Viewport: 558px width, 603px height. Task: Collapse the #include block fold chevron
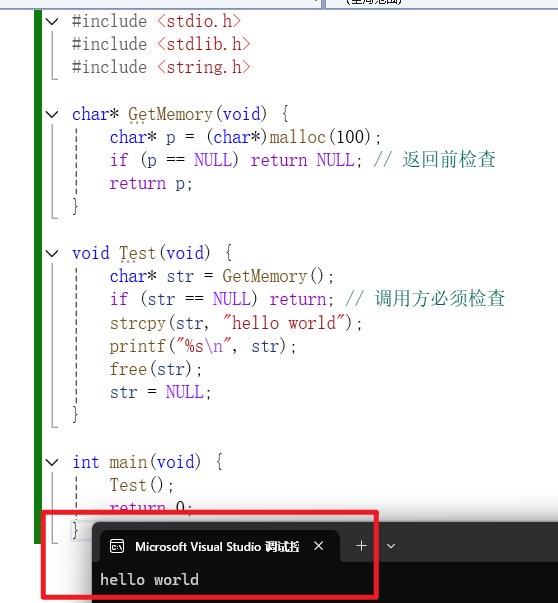[52, 22]
